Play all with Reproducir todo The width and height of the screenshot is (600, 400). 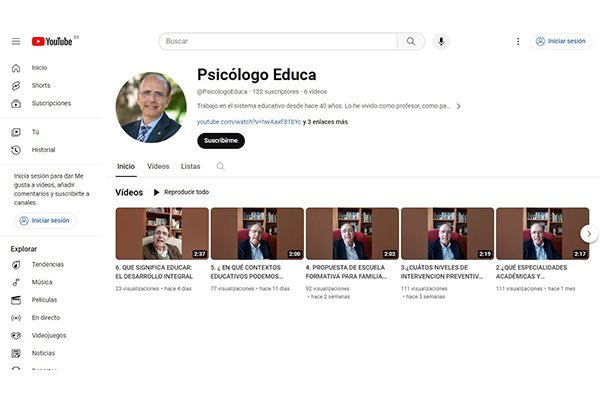coord(181,192)
